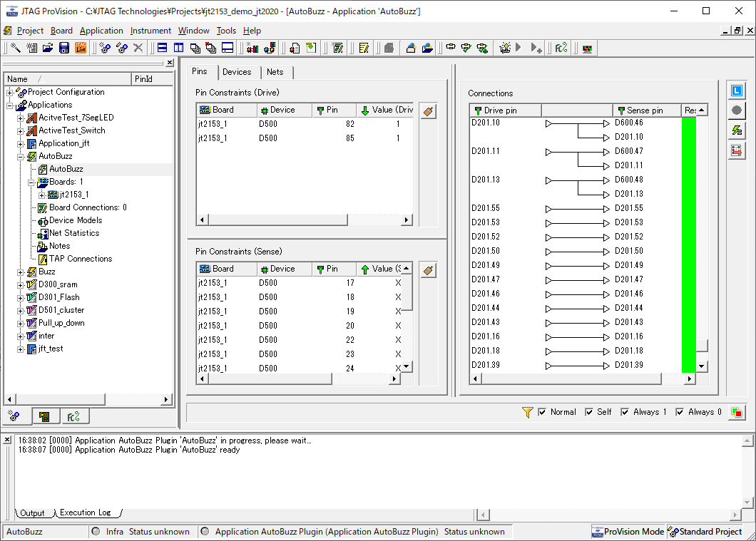Expand the jt2153_1 board node

(41, 195)
